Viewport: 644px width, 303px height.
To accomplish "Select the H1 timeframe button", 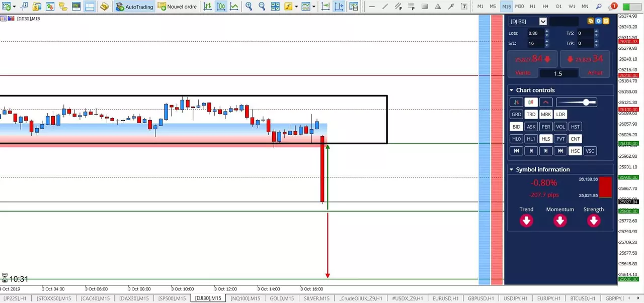I will tap(546, 7).
